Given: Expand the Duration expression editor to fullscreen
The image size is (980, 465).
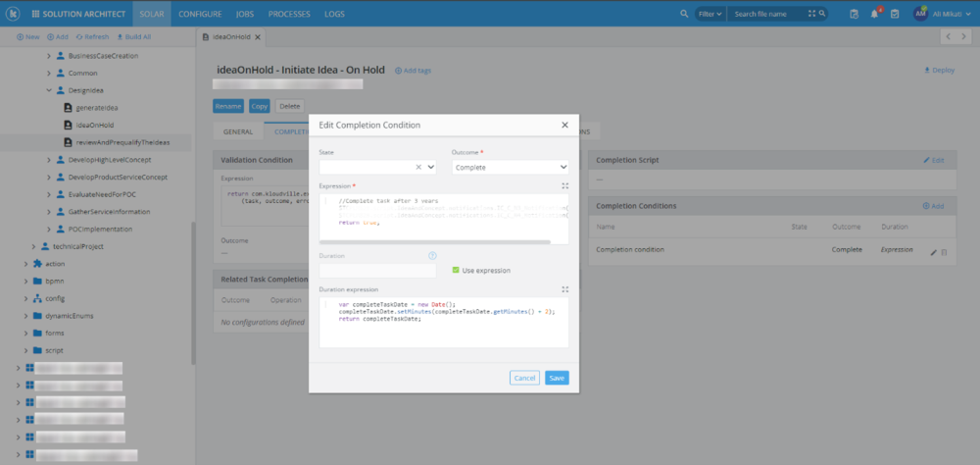Looking at the screenshot, I should 565,289.
